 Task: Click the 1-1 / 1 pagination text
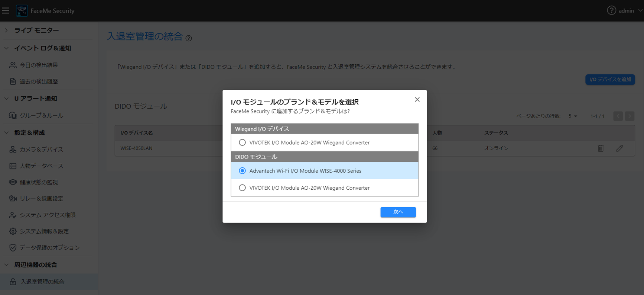point(598,116)
